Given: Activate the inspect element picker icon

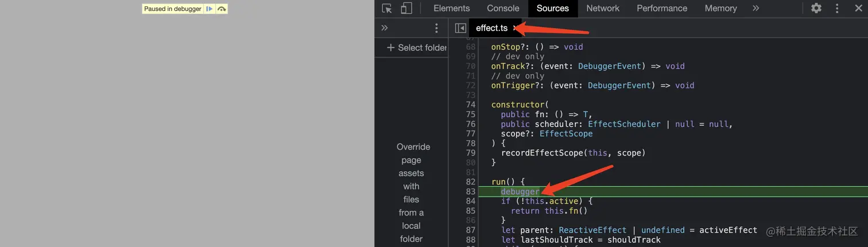Looking at the screenshot, I should point(387,8).
